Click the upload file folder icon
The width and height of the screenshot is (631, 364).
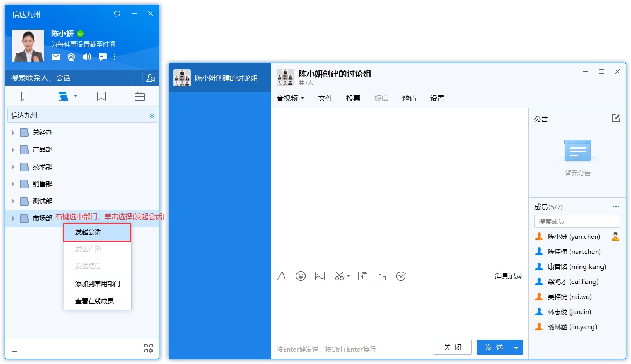(362, 276)
